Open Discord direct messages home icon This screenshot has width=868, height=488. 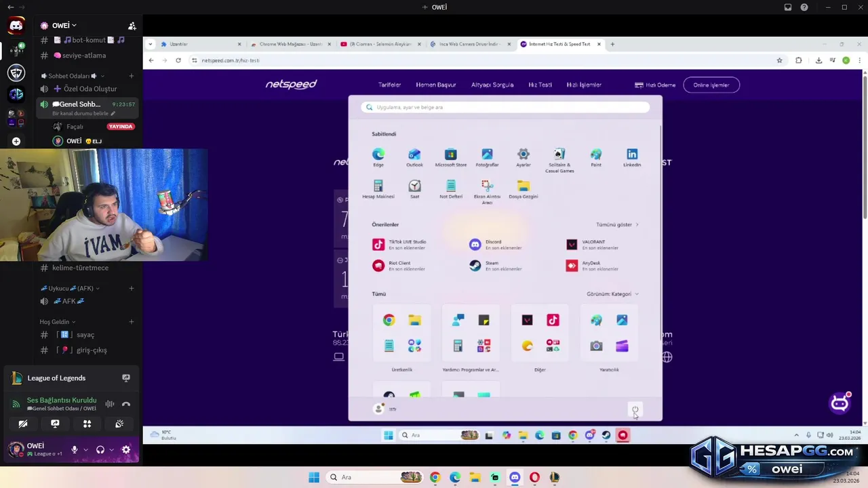16,26
